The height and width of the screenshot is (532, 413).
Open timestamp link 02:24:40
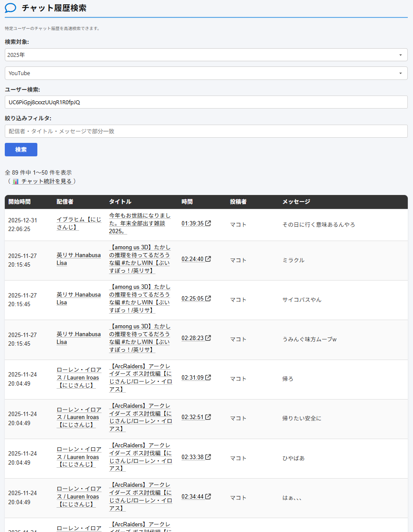[x=192, y=259]
